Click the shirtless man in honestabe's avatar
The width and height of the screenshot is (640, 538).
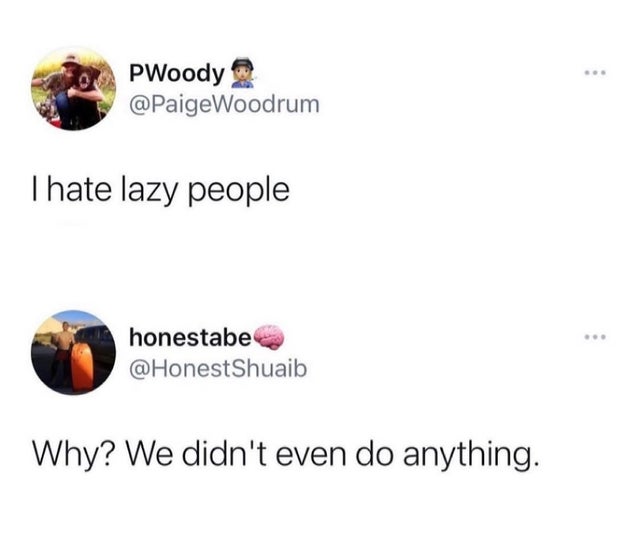click(x=62, y=352)
